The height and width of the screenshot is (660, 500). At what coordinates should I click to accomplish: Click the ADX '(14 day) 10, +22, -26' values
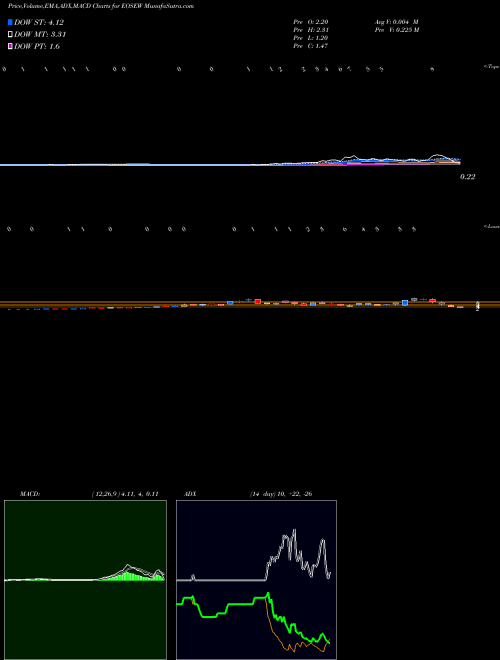(281, 494)
